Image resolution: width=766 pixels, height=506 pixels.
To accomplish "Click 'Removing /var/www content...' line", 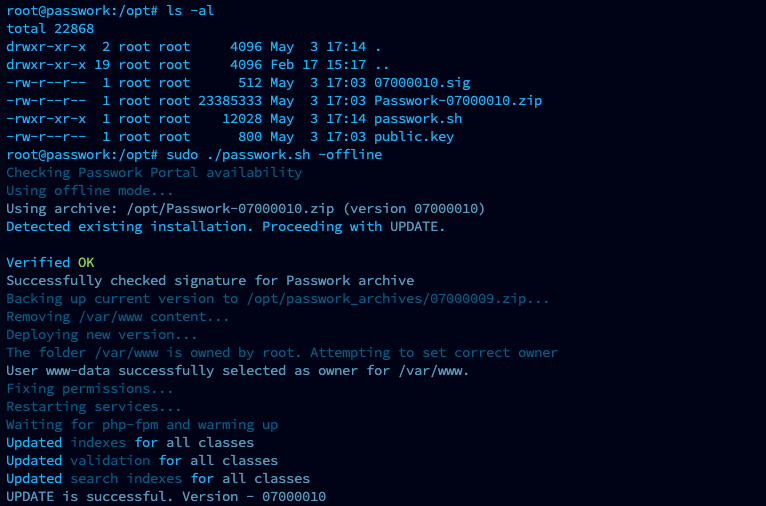I will tap(118, 317).
